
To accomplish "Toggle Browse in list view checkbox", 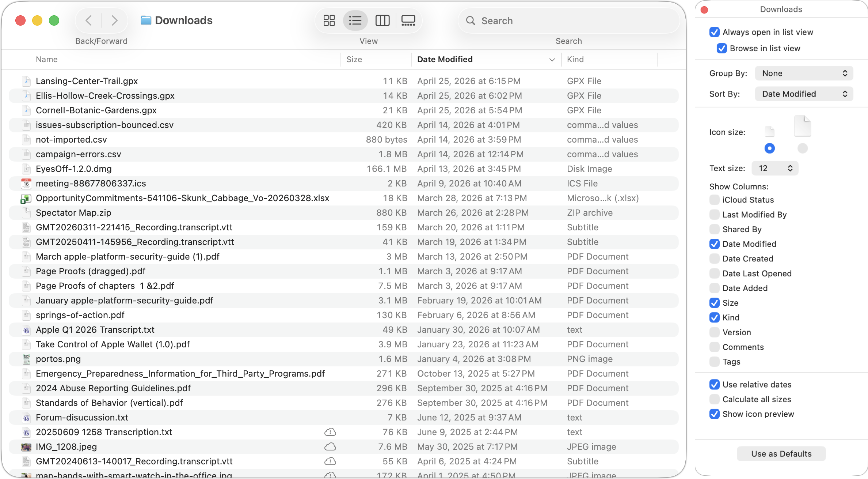I will tap(722, 48).
